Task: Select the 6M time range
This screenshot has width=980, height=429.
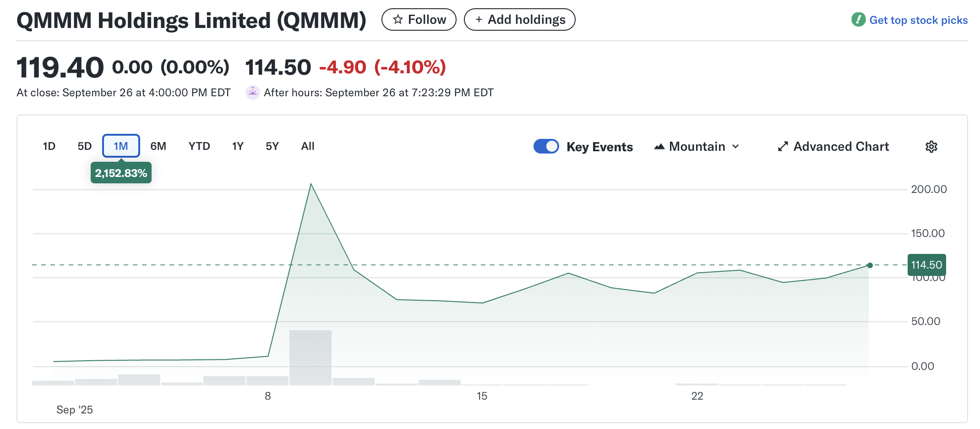Action: click(158, 146)
